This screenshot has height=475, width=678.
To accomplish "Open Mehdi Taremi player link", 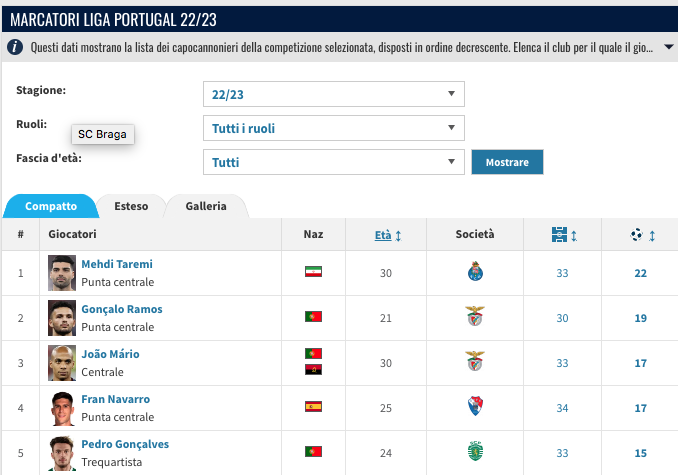I will [117, 264].
